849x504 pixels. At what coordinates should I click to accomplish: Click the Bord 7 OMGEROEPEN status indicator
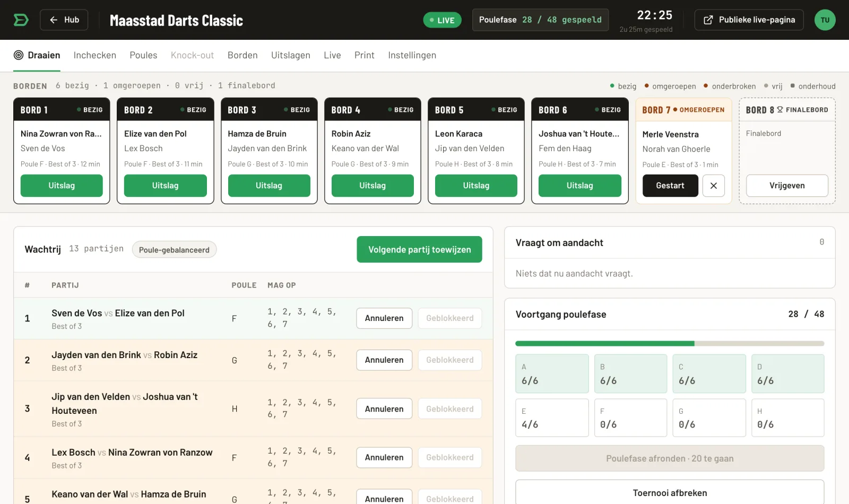tap(699, 110)
